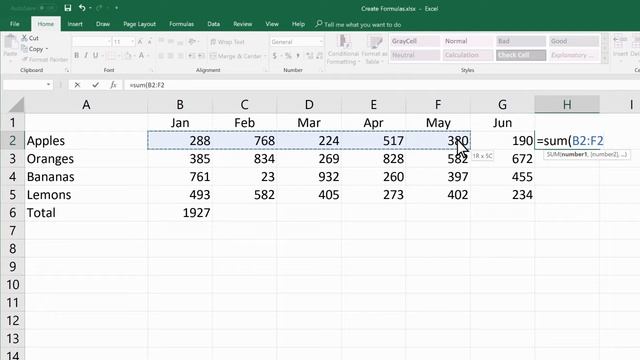Confirm the formula with the Enter checkmark
The height and width of the screenshot is (360, 640).
(96, 85)
